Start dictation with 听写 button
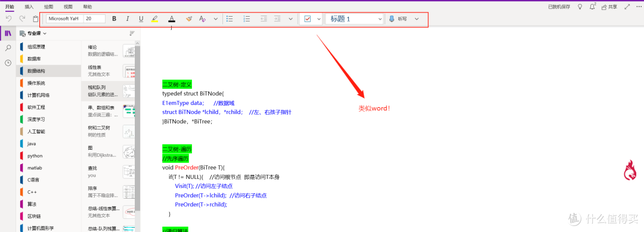 click(397, 19)
